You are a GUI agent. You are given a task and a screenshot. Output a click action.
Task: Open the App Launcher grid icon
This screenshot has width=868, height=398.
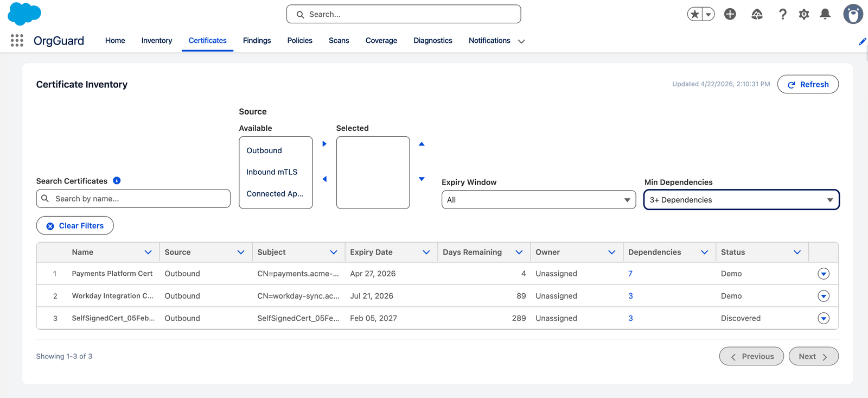point(17,40)
